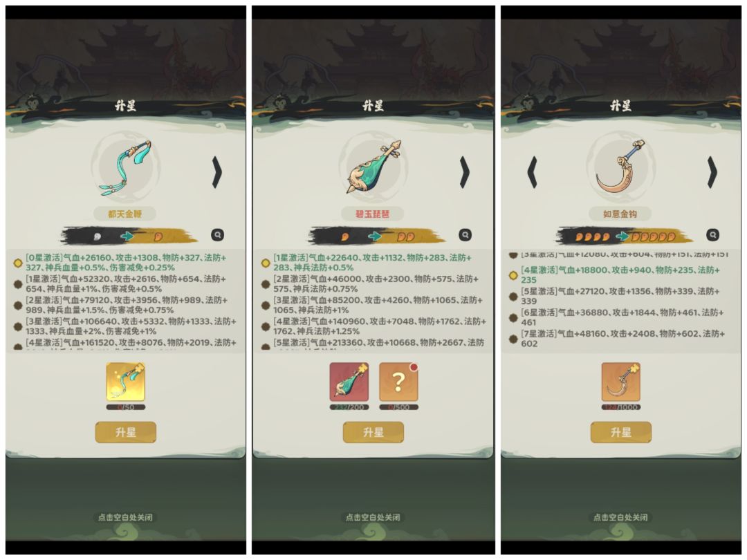Select the highlighted 4星激活 row for 如意金钩
This screenshot has width=747, height=560.
[x=620, y=274]
